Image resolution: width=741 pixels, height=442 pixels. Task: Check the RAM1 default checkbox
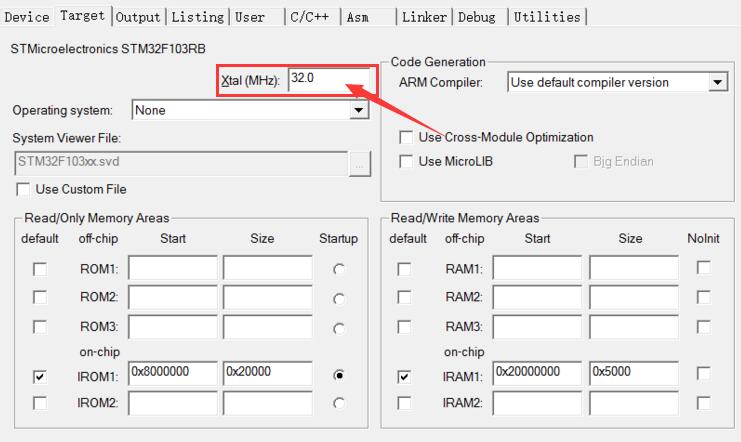(404, 269)
